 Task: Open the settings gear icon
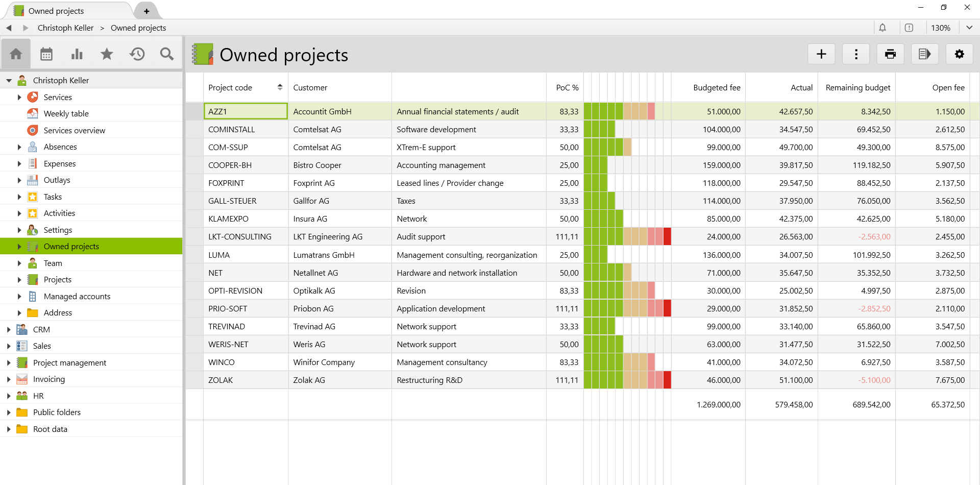[960, 54]
